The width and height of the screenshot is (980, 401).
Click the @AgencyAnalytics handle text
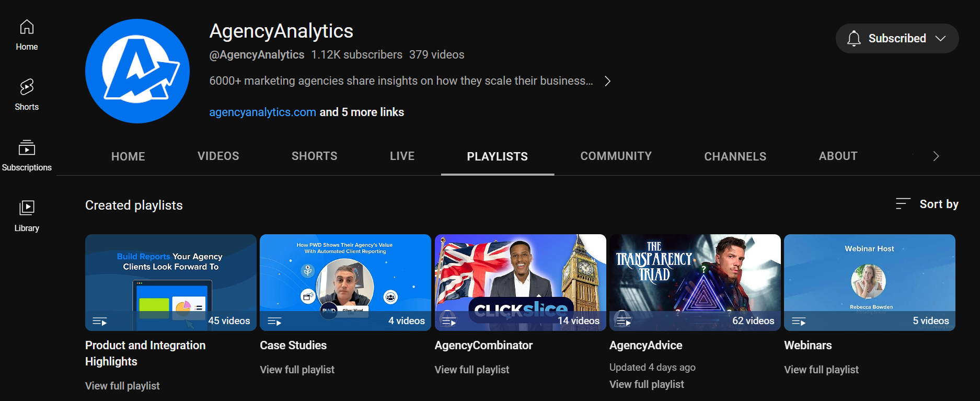point(257,55)
